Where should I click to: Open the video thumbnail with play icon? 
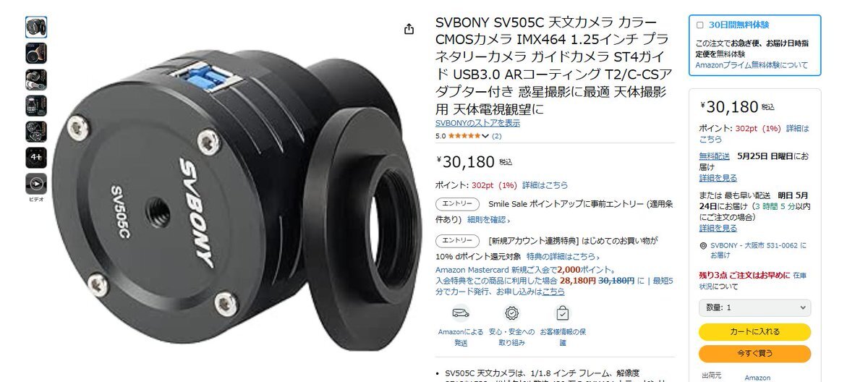coord(36,183)
